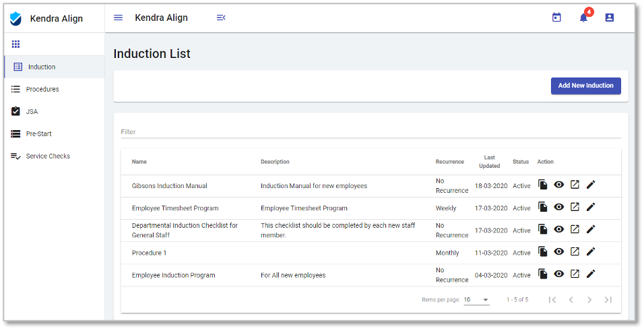Click the hamburger menu icon

tap(119, 18)
